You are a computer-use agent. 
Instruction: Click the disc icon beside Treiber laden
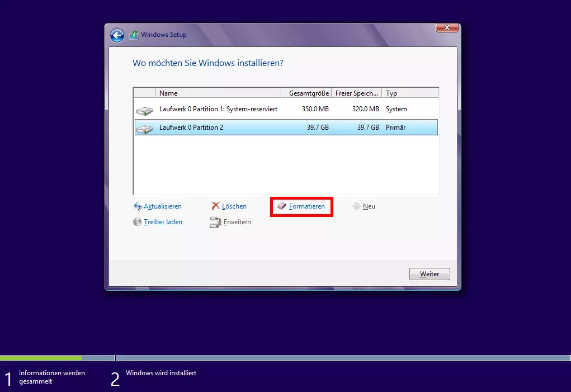click(137, 221)
